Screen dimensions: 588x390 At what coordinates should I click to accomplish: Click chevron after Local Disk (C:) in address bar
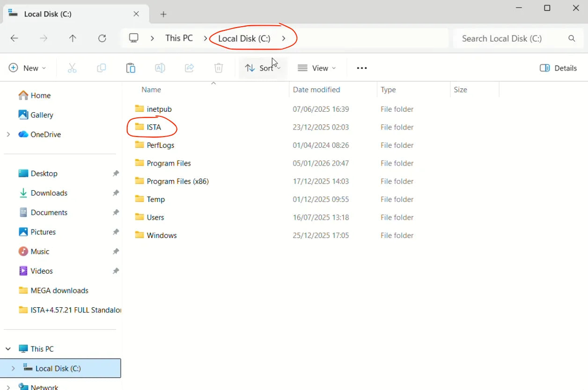pyautogui.click(x=284, y=38)
